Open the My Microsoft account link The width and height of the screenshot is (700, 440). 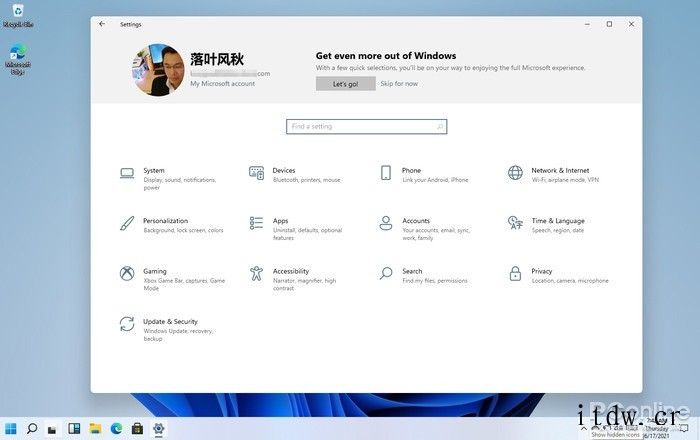pos(222,84)
